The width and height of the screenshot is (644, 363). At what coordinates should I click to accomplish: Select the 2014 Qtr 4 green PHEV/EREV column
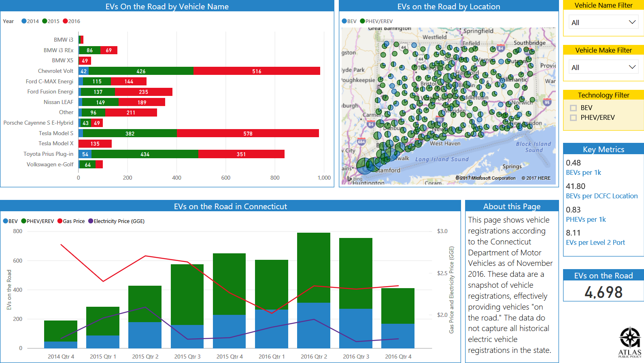(61, 331)
